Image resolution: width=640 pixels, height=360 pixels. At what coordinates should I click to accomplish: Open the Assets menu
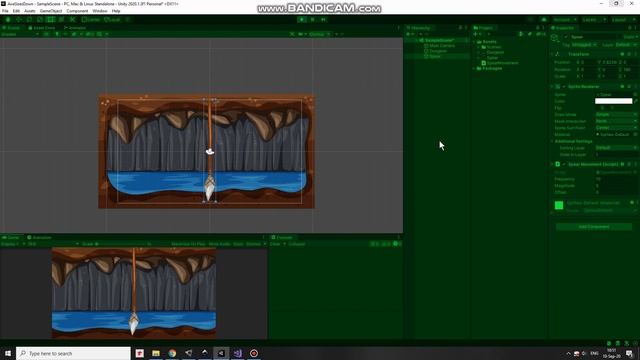pyautogui.click(x=30, y=11)
